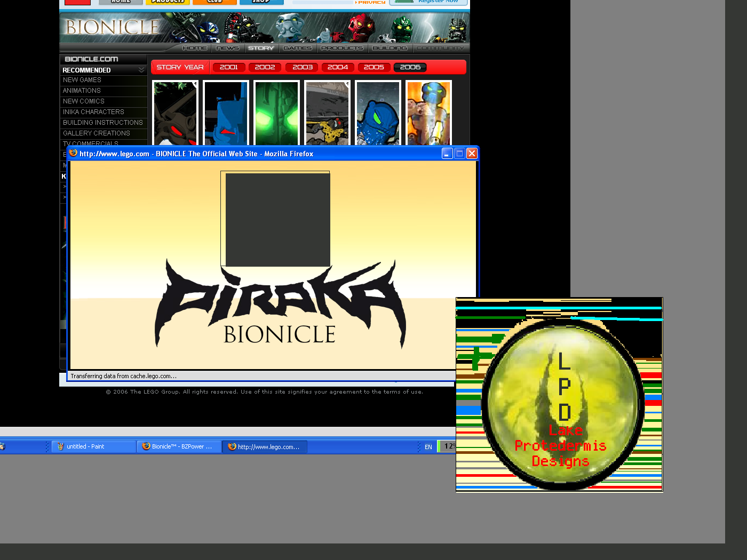Open the COMMUNITY tab
This screenshot has height=560, width=747.
[x=440, y=48]
